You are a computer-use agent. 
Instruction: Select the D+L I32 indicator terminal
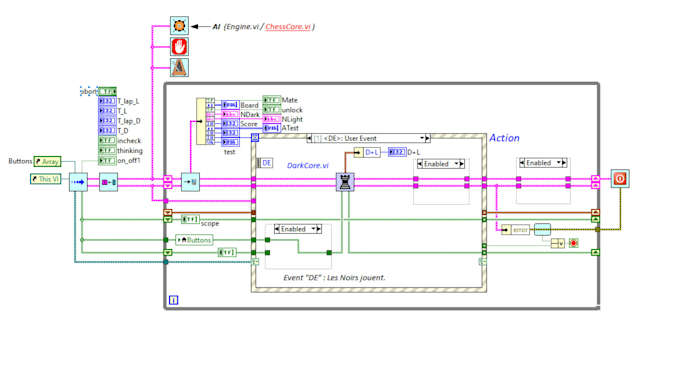397,152
